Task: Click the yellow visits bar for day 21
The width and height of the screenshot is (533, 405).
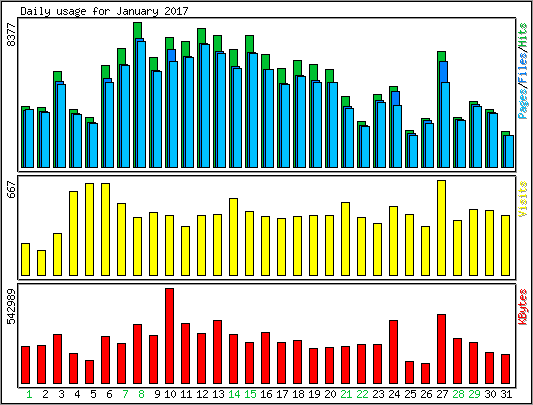Action: click(345, 239)
